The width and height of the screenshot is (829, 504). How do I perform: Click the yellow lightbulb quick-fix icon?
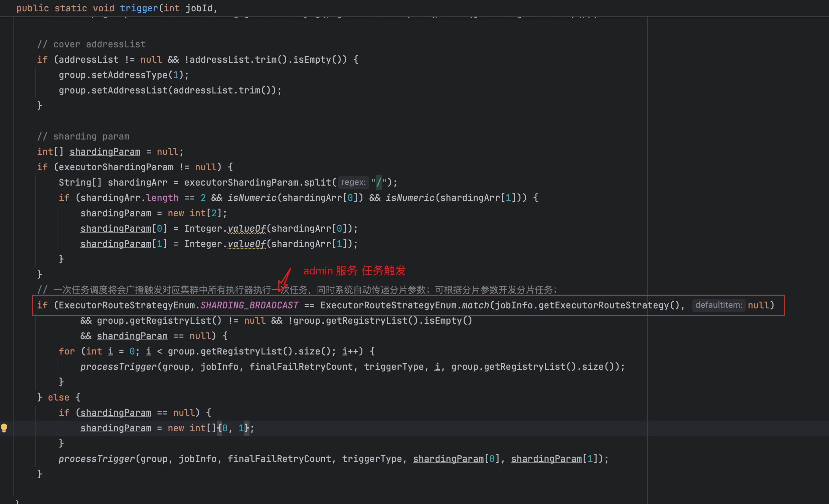tap(4, 428)
